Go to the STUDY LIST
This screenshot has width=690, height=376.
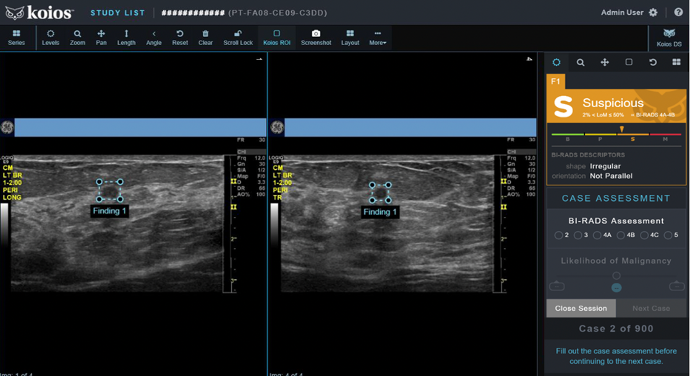click(117, 13)
